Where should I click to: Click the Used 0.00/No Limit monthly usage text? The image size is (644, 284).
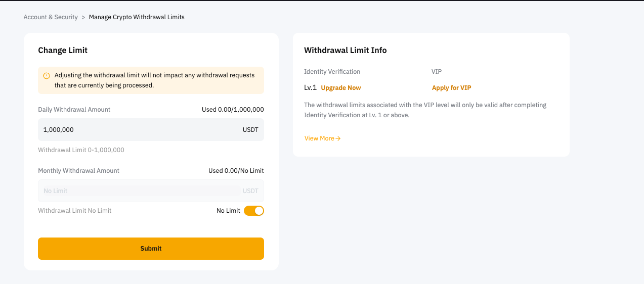[x=236, y=171]
